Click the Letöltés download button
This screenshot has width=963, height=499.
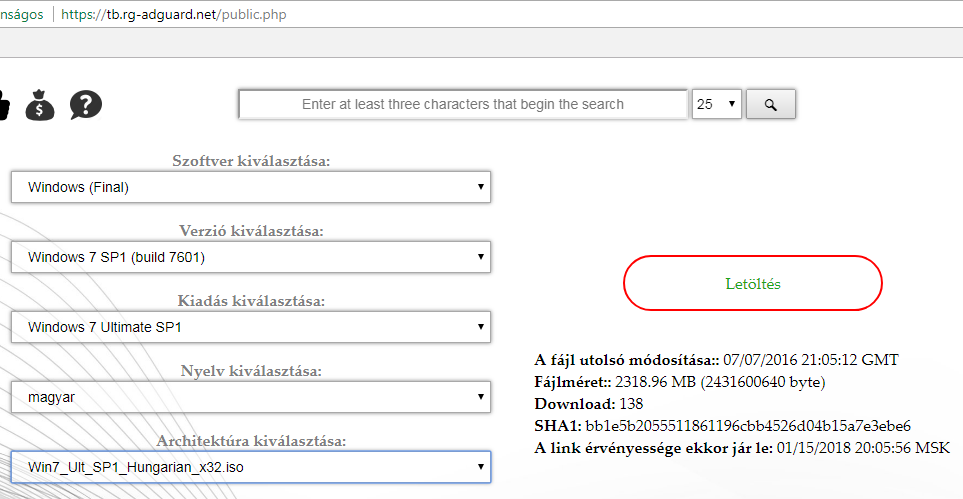(x=753, y=283)
